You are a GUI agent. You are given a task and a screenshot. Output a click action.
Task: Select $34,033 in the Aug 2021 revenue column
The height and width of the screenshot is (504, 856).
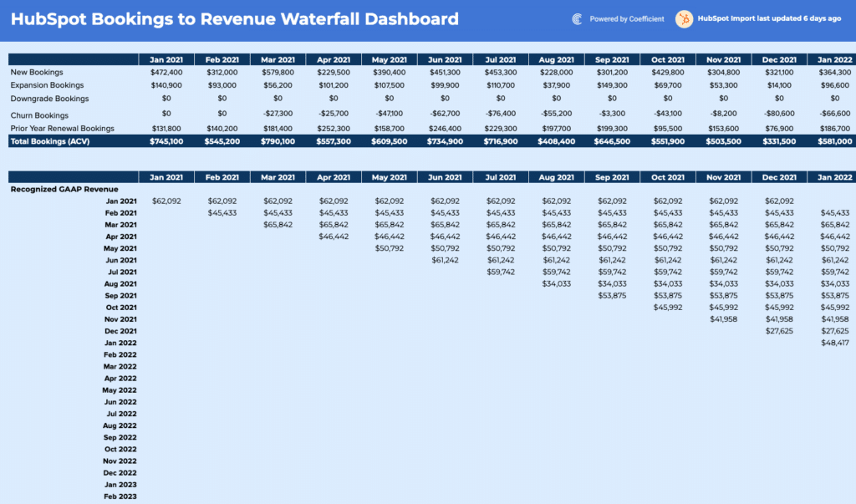coord(556,284)
